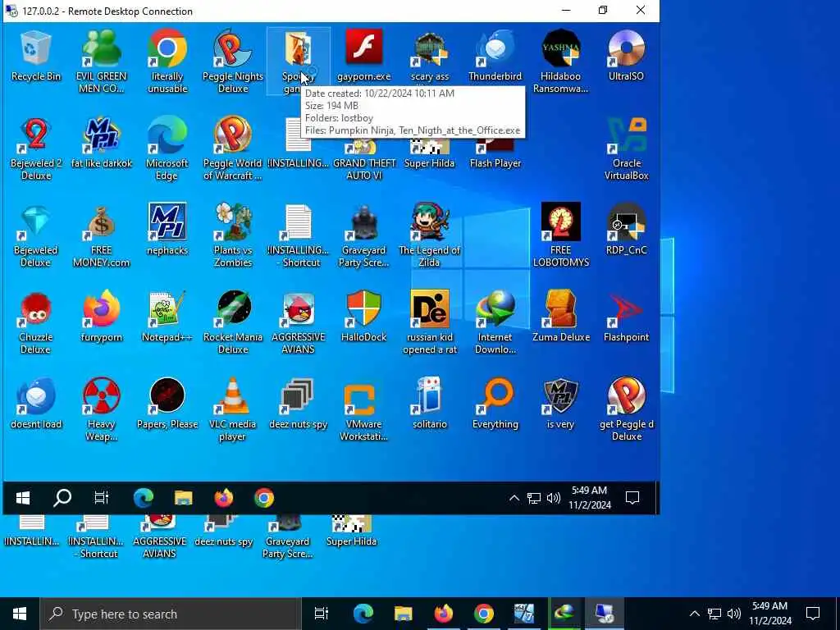Select Peggle World of Warcraft shortcut

(x=233, y=149)
